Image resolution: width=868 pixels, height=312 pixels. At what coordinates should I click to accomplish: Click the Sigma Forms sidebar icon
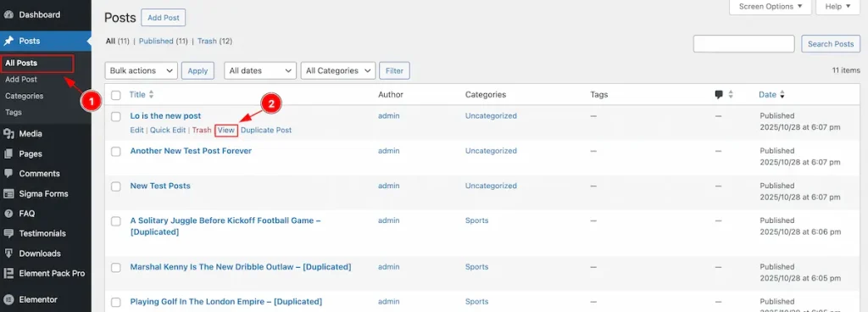click(8, 193)
